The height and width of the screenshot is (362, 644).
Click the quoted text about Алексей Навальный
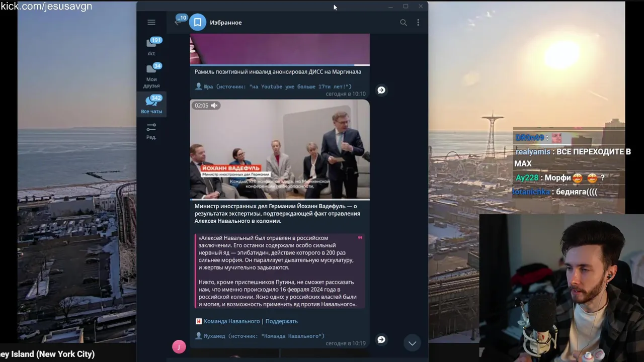(x=279, y=271)
